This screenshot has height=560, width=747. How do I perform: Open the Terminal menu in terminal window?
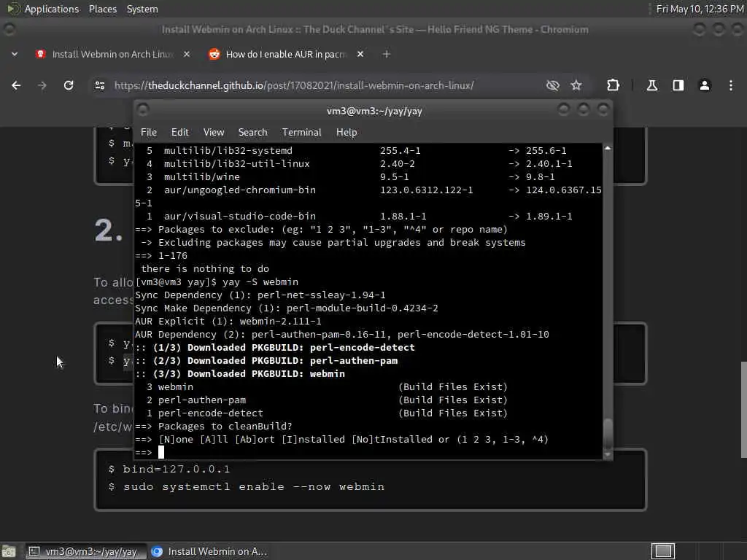click(301, 133)
